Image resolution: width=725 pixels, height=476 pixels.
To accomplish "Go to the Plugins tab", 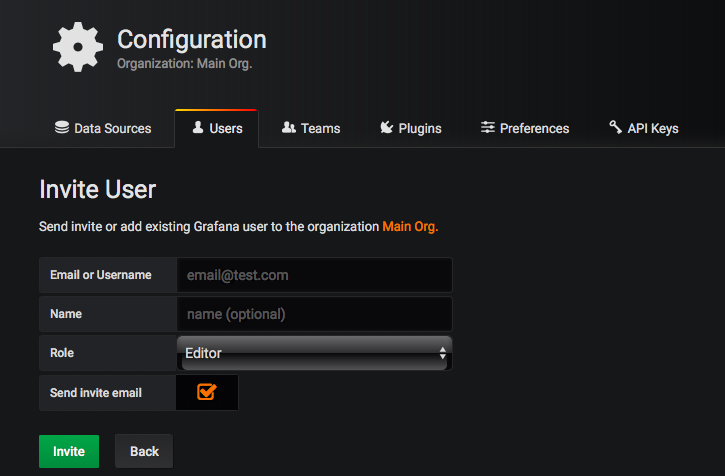I will click(x=411, y=128).
